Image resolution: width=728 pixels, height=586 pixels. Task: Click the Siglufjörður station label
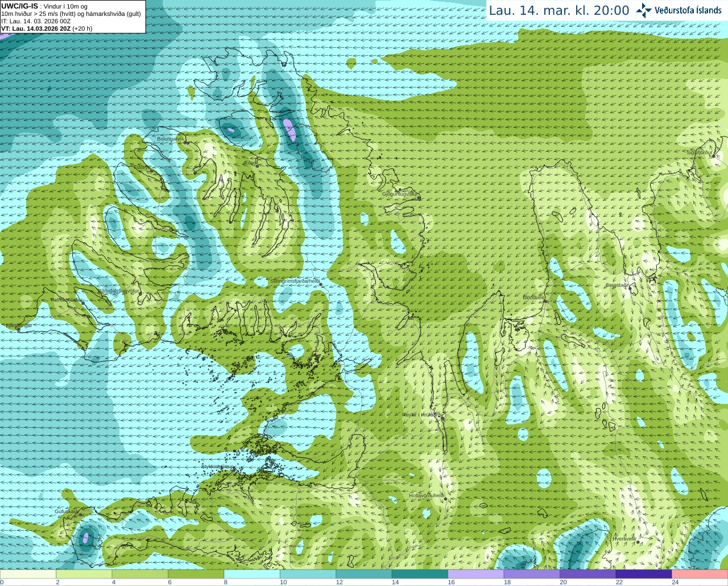click(700, 152)
